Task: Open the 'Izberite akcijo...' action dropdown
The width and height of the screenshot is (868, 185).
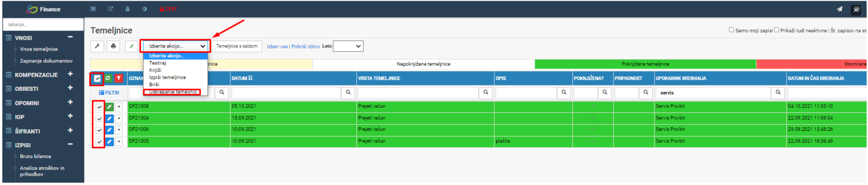Action: [175, 46]
